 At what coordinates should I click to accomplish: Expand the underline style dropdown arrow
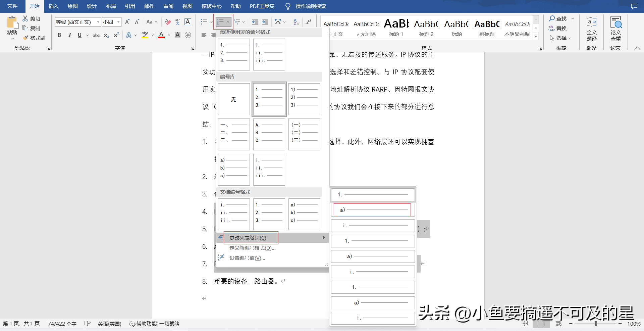click(x=88, y=35)
